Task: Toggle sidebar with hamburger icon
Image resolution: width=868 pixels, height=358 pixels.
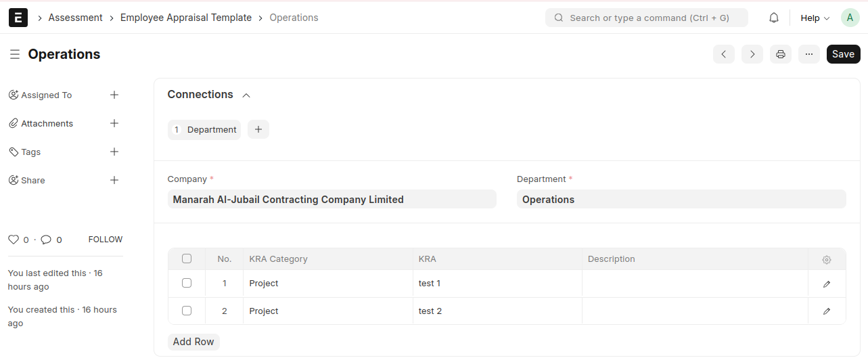Action: coord(14,54)
